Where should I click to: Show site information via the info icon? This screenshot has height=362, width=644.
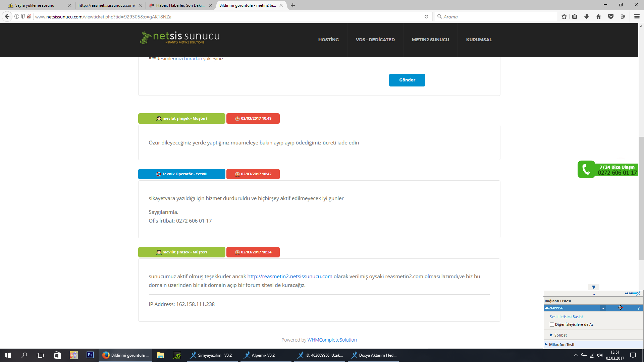[17, 16]
